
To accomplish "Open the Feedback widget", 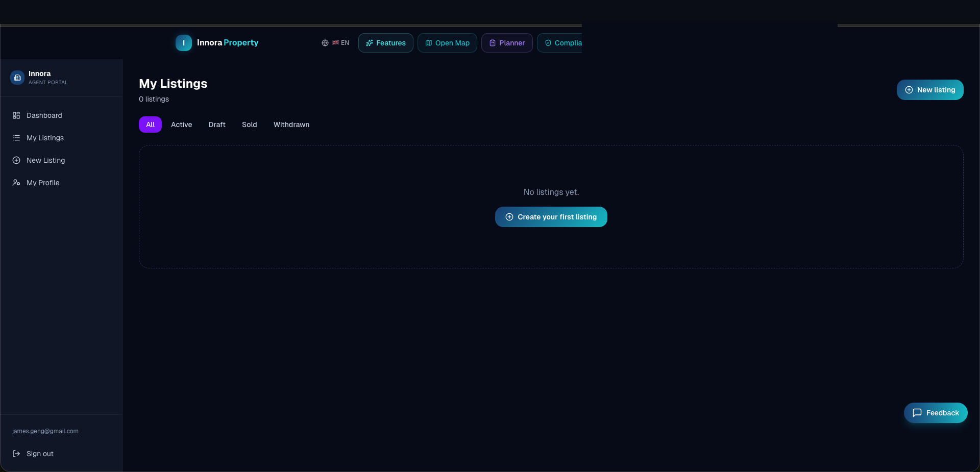I will [x=936, y=413].
